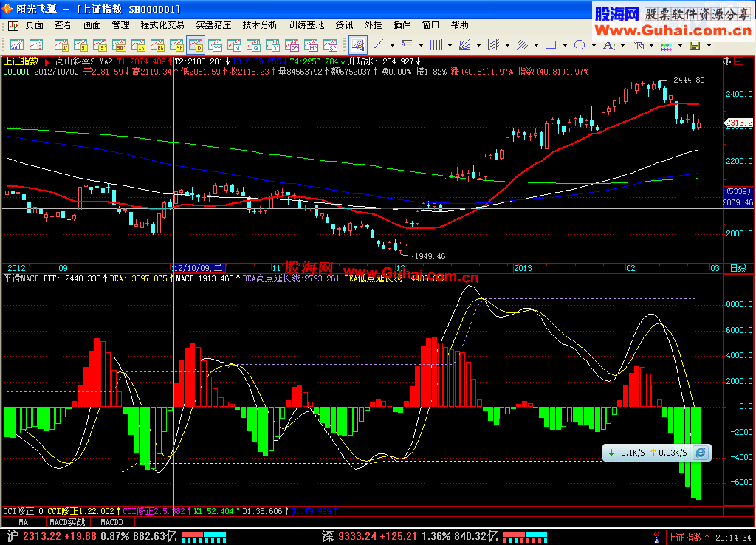Select the channel lines drawing tool
Viewport: 756px width, 545px height.
[493, 45]
